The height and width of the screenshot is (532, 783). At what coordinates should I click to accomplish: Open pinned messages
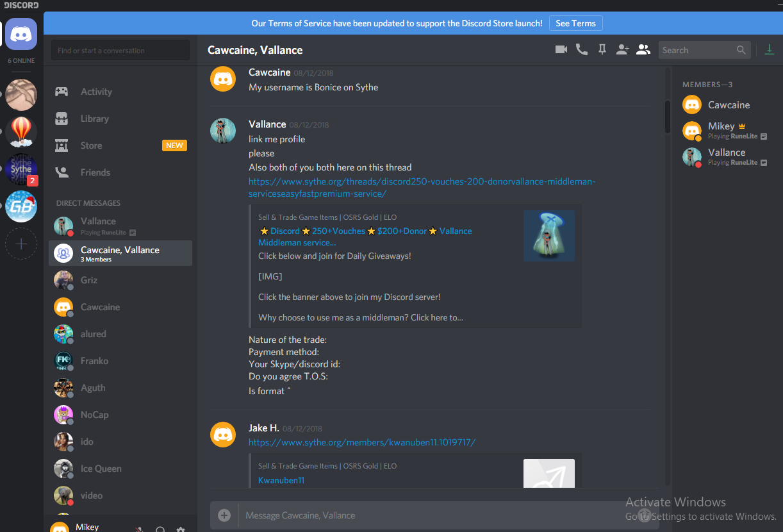click(x=602, y=49)
